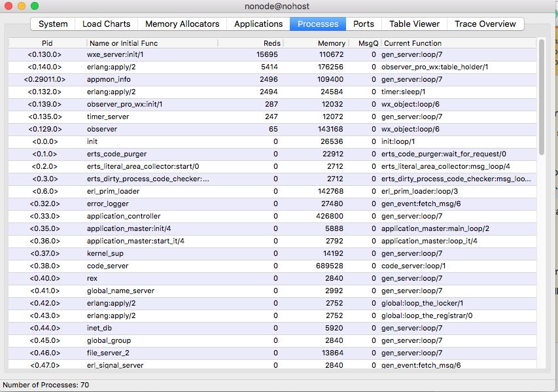Click observer_pro_wx:table_holder/1 function cell

[x=434, y=67]
